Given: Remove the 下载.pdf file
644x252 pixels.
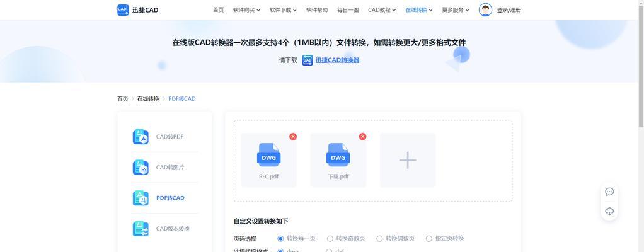Looking at the screenshot, I should [363, 137].
